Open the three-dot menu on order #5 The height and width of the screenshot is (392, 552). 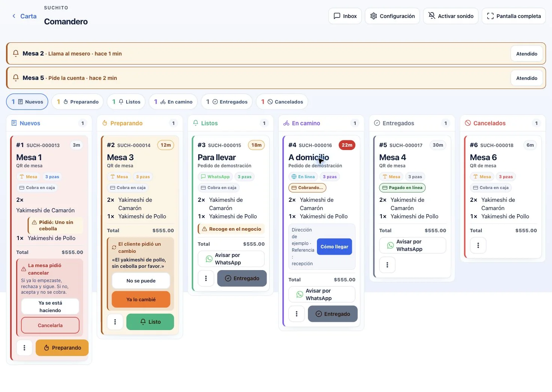tap(388, 265)
